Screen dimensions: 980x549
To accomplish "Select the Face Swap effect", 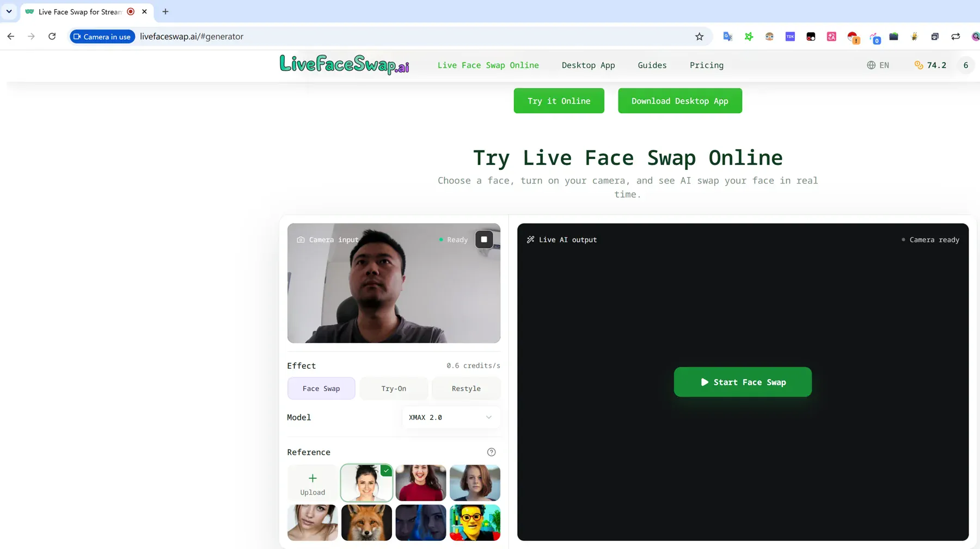I will coord(321,388).
